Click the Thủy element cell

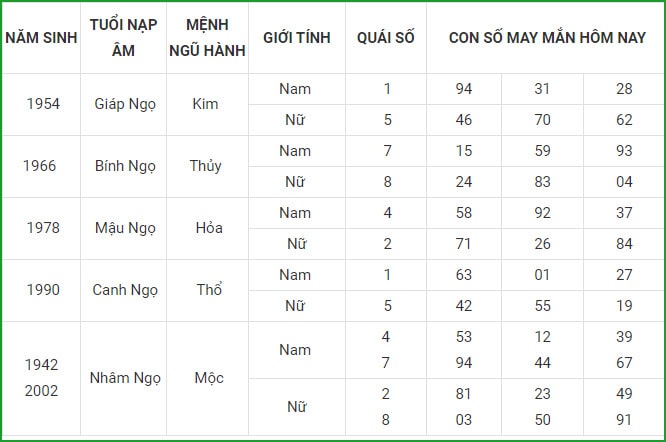point(206,166)
